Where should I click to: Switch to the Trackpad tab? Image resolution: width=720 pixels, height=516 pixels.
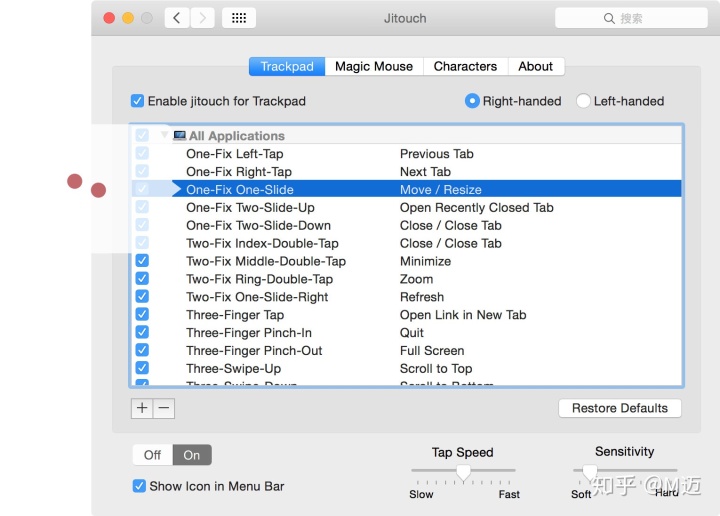tap(287, 67)
